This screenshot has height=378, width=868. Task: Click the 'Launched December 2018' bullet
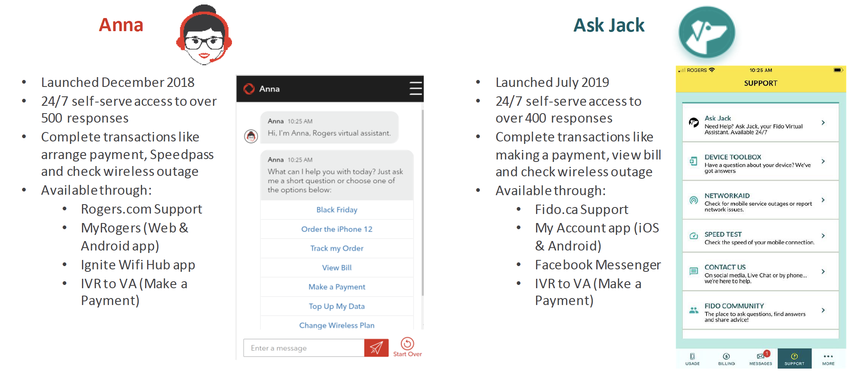(118, 82)
